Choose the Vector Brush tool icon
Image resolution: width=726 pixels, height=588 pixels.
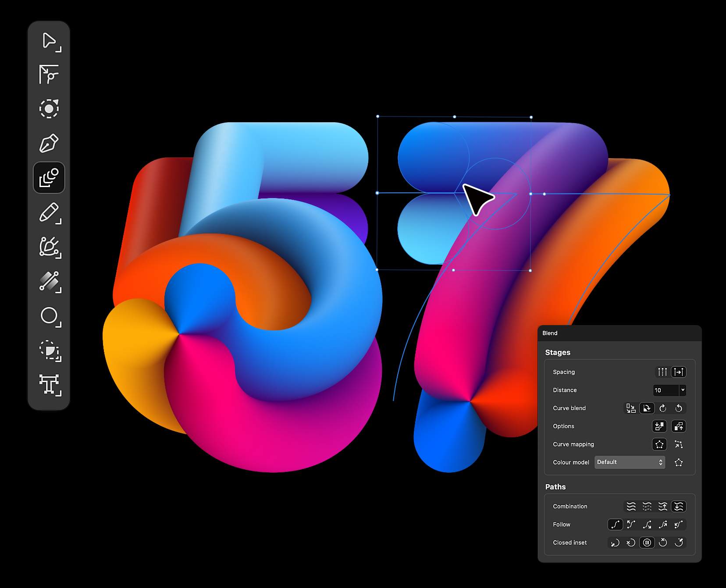pyautogui.click(x=50, y=247)
